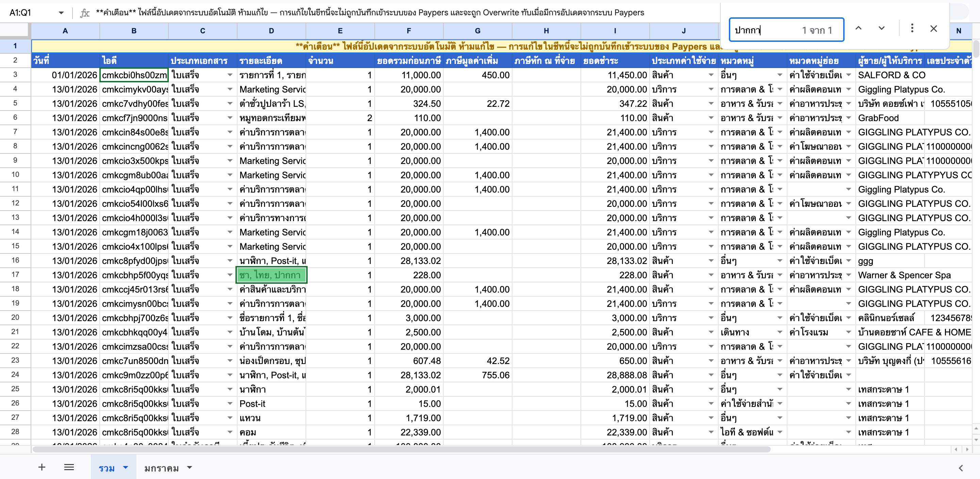Click horizontal scroll left arrow
The image size is (980, 479).
pos(957,449)
